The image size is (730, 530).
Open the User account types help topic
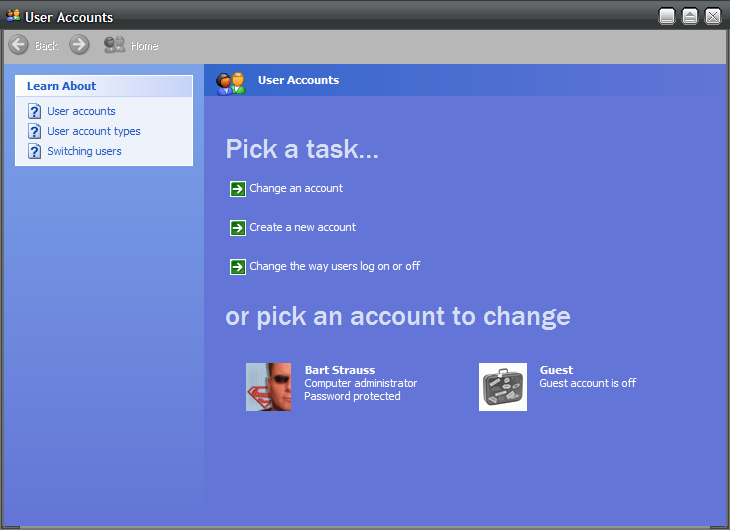(94, 131)
